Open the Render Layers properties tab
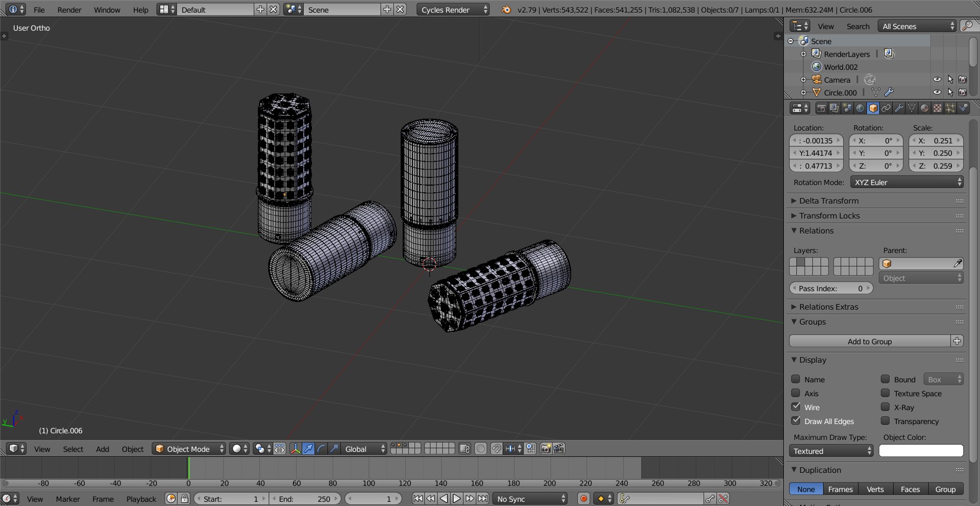The width and height of the screenshot is (980, 506). pyautogui.click(x=834, y=108)
